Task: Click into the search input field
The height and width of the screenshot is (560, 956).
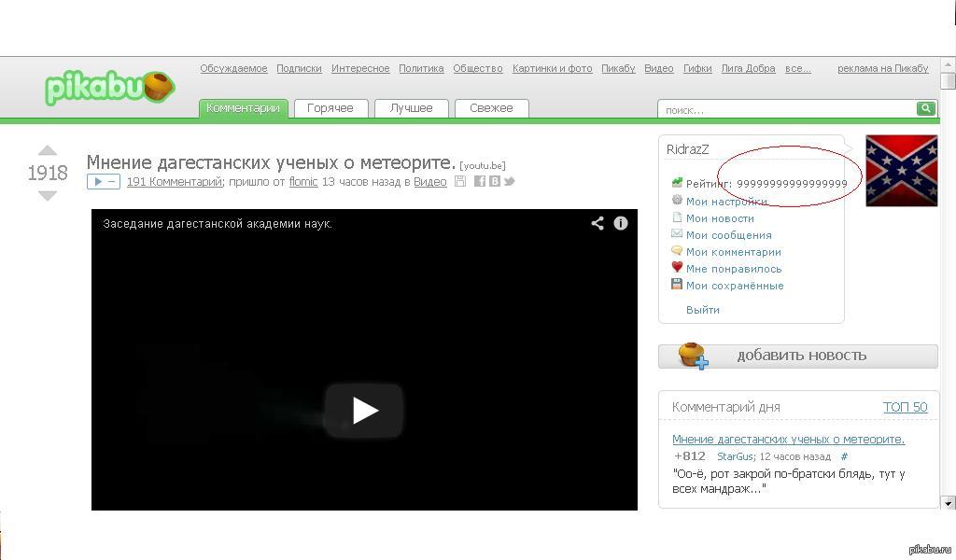Action: pyautogui.click(x=786, y=110)
